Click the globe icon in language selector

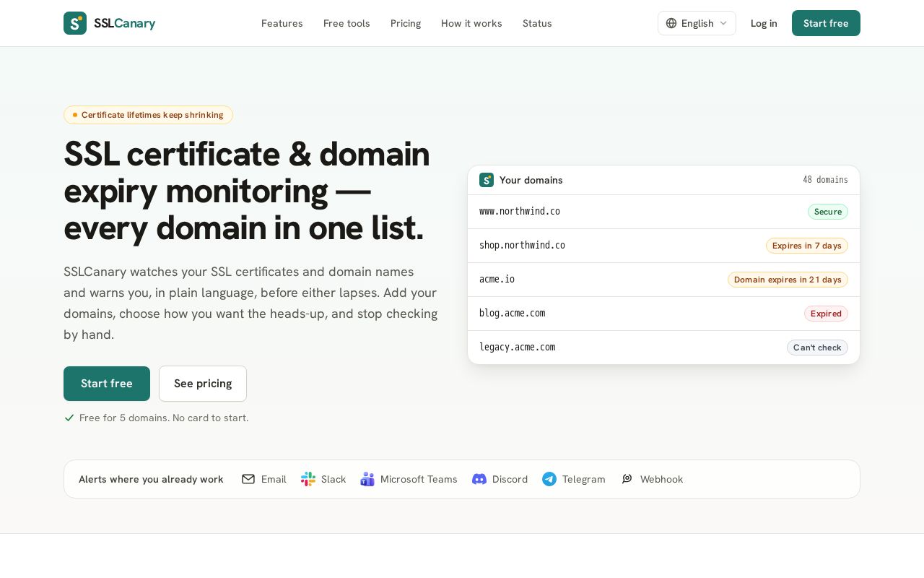click(x=671, y=23)
